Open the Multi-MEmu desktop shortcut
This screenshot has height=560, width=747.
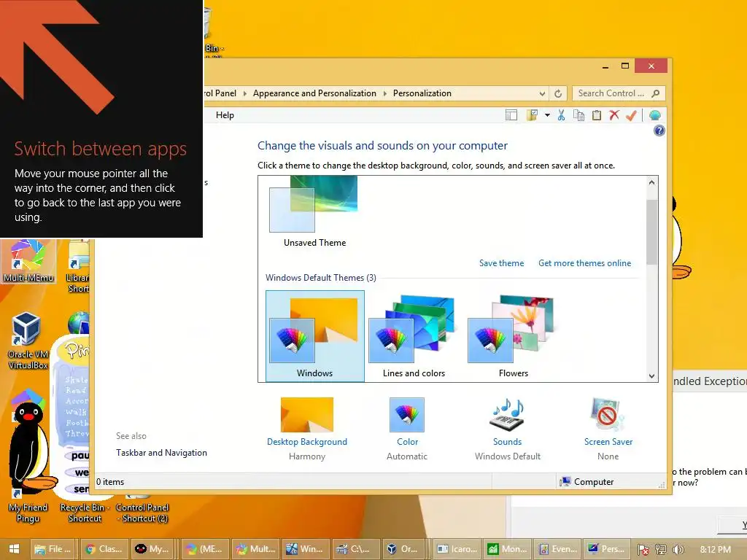pos(28,261)
